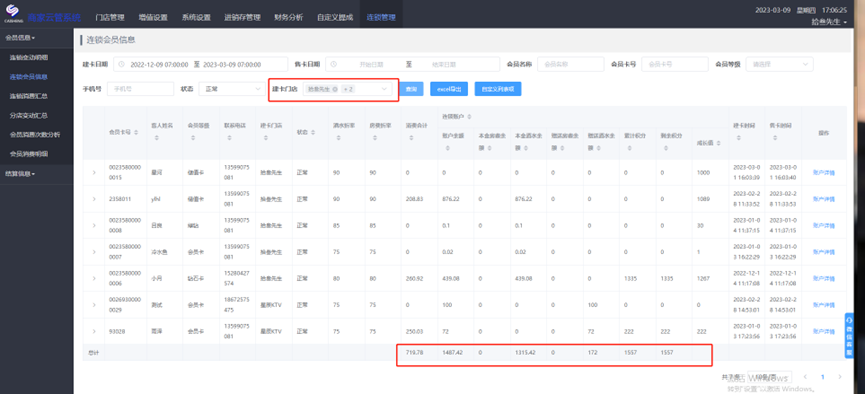Image resolution: width=865 pixels, height=394 pixels.
Task: Open the 拾叁先生 user menu at top right
Action: pos(829,22)
